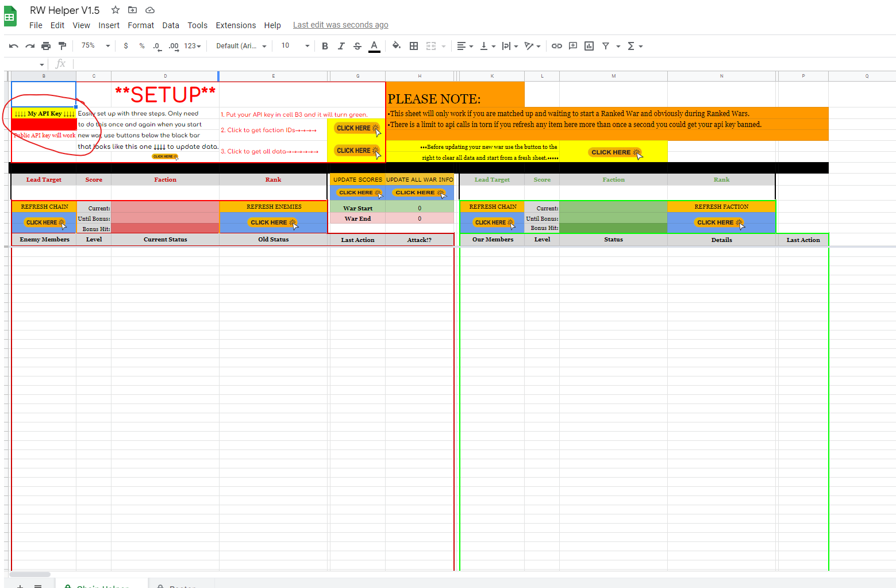Toggle bold formatting
The height and width of the screenshot is (588, 896).
325,46
